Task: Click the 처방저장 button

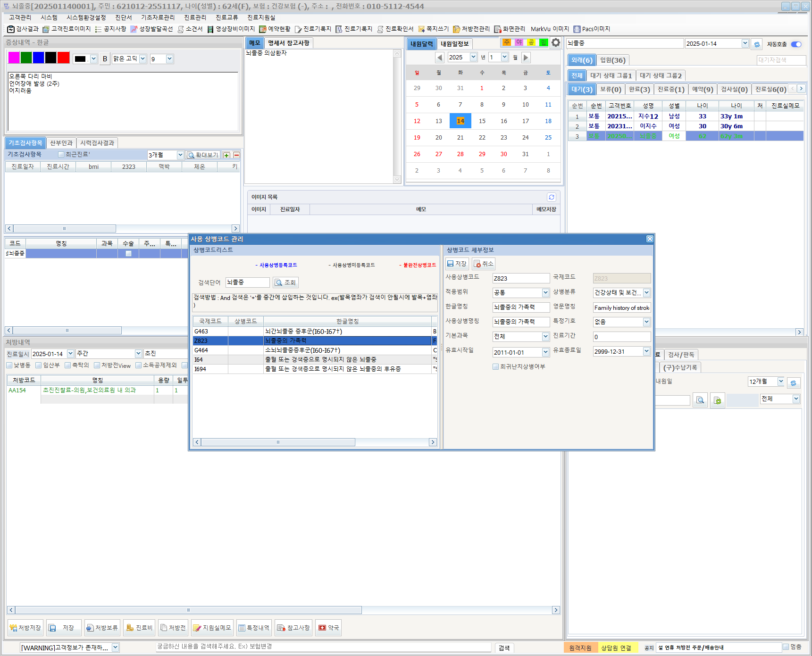Action: point(25,628)
